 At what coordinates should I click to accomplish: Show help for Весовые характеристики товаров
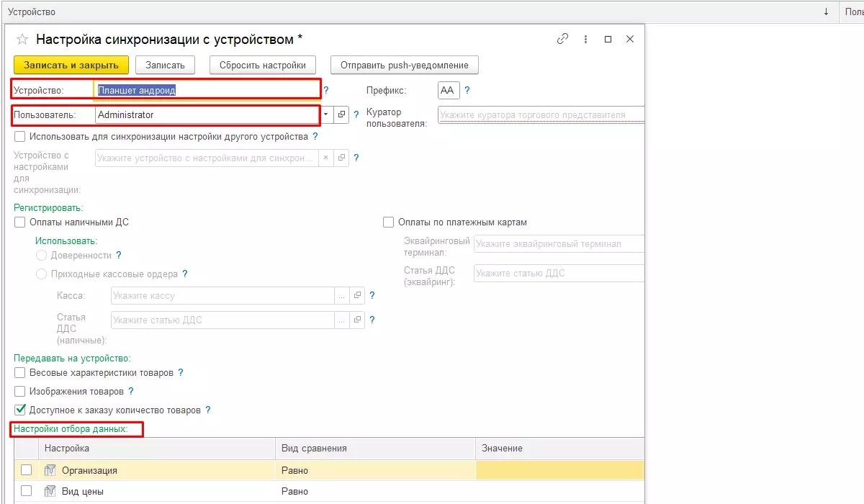click(181, 372)
